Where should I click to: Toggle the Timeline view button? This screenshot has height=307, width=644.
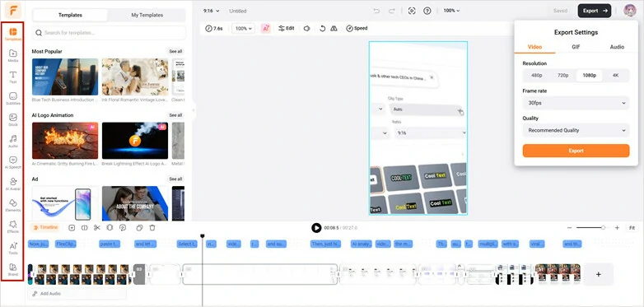tap(45, 227)
